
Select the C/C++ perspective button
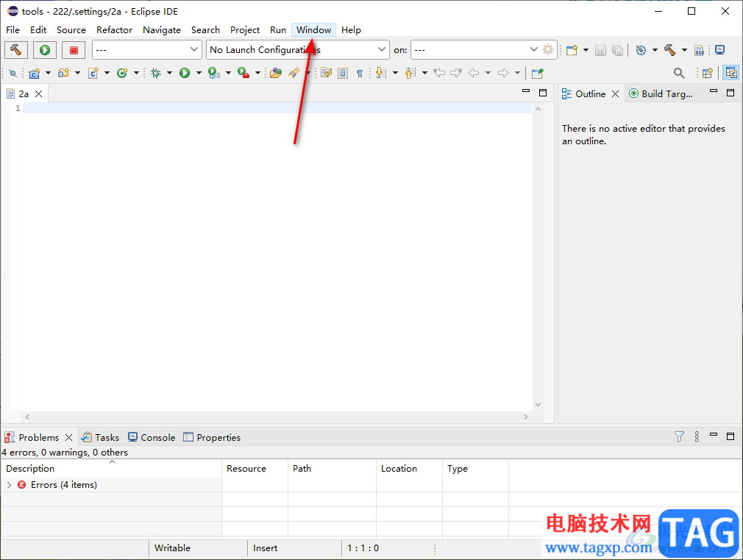(731, 73)
